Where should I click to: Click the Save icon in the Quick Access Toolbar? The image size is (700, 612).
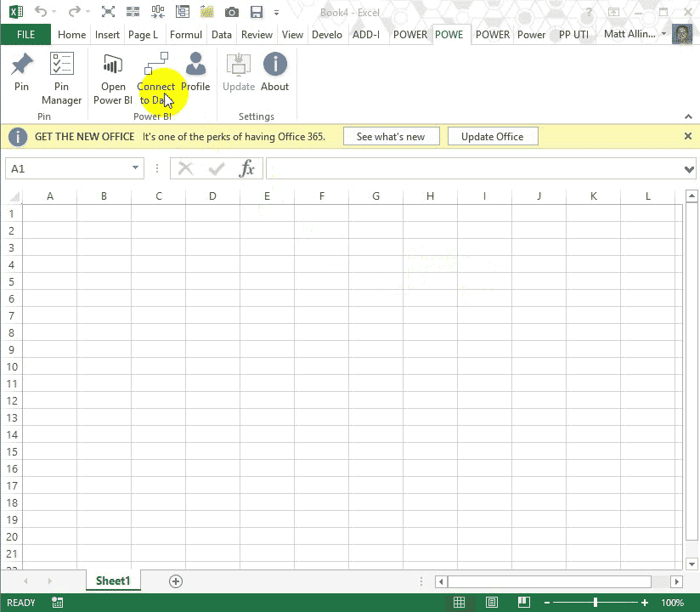click(256, 12)
